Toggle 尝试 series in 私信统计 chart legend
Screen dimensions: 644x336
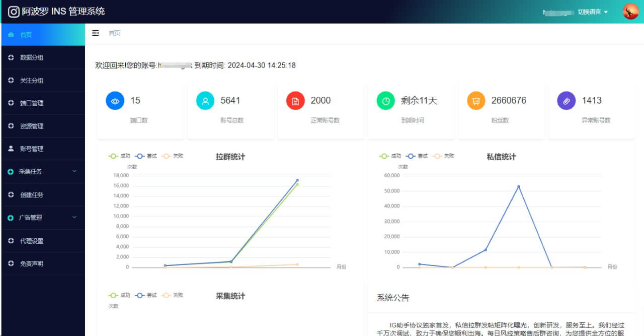[x=417, y=156]
